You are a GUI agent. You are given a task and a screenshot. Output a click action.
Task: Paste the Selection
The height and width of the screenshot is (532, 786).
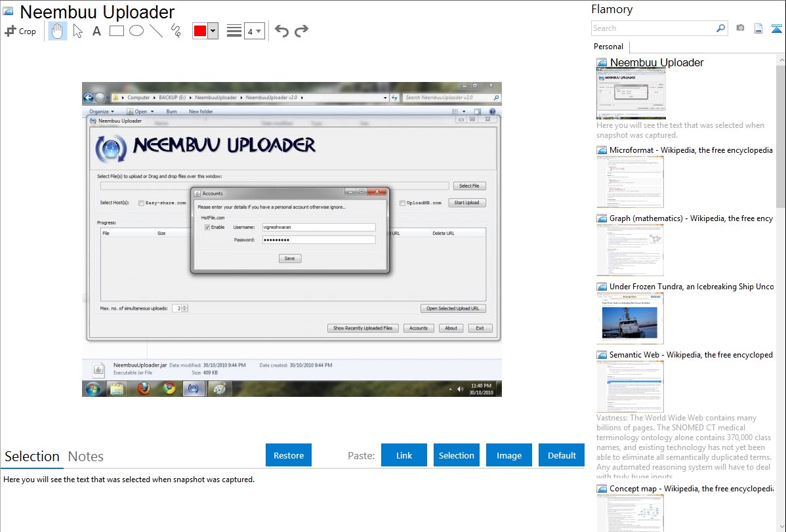point(456,455)
